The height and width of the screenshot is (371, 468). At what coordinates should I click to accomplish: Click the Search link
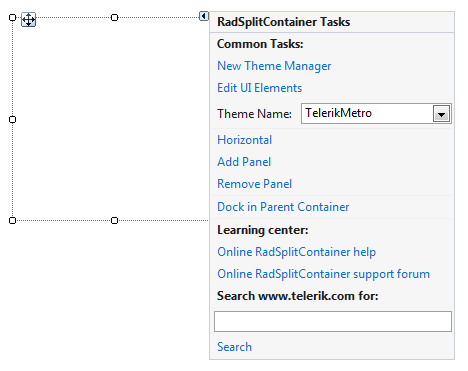pos(234,347)
